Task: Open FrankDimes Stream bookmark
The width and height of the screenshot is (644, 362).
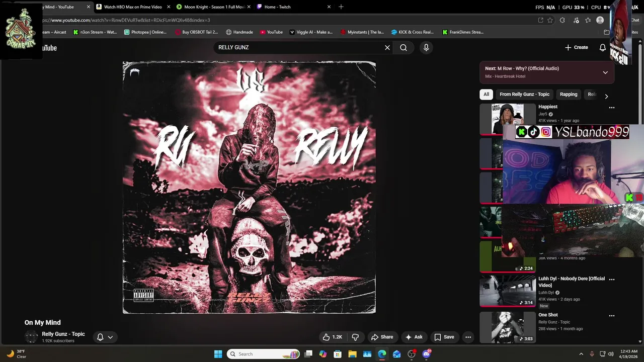Action: tap(463, 32)
